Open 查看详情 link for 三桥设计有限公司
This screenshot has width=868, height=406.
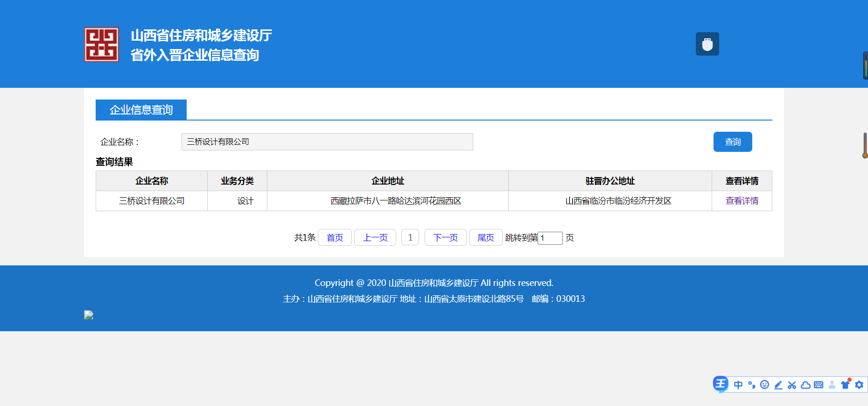pyautogui.click(x=742, y=201)
